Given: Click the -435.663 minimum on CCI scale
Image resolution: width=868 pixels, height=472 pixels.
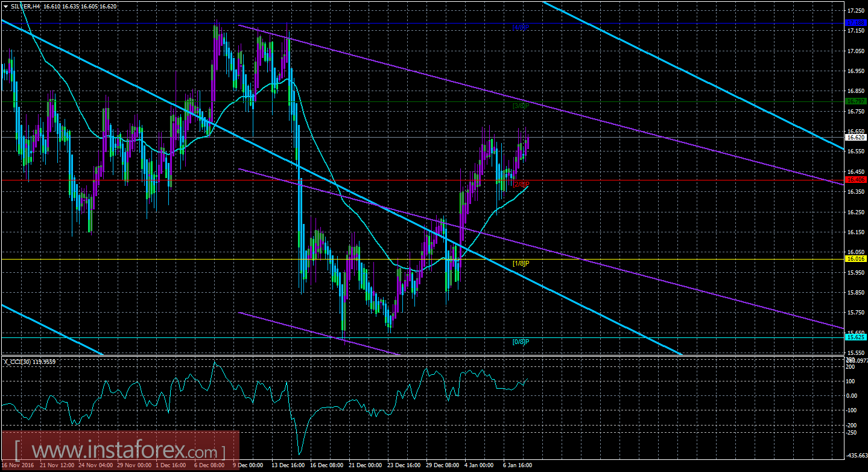Looking at the screenshot, I should 857,455.
